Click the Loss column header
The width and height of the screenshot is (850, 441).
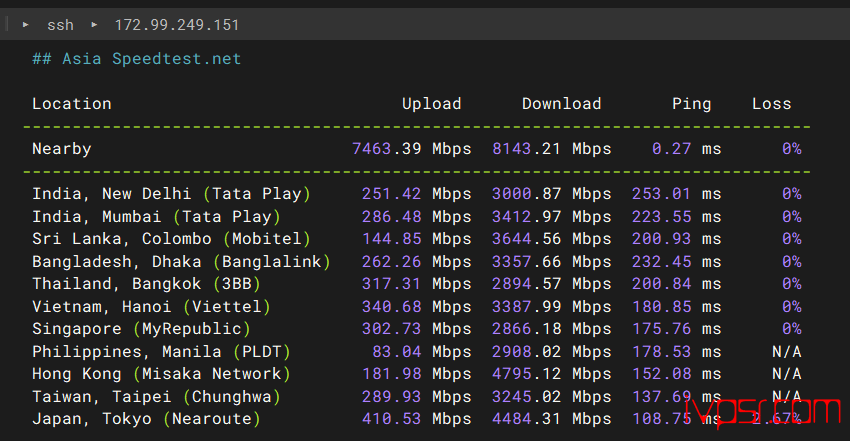(771, 103)
